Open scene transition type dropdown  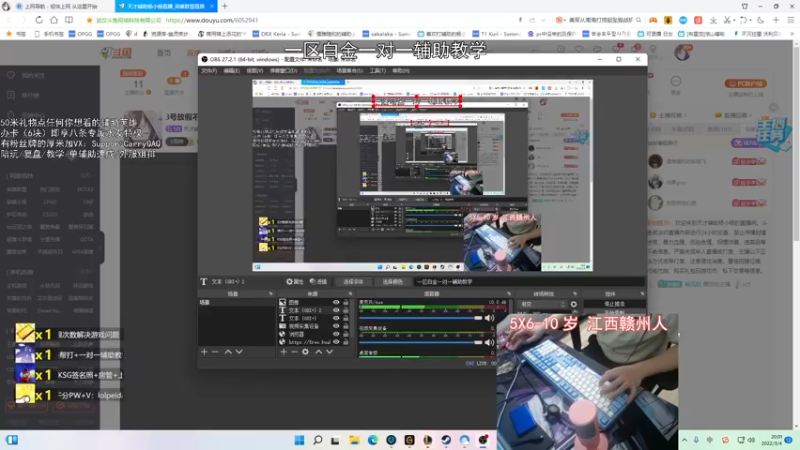(542, 304)
